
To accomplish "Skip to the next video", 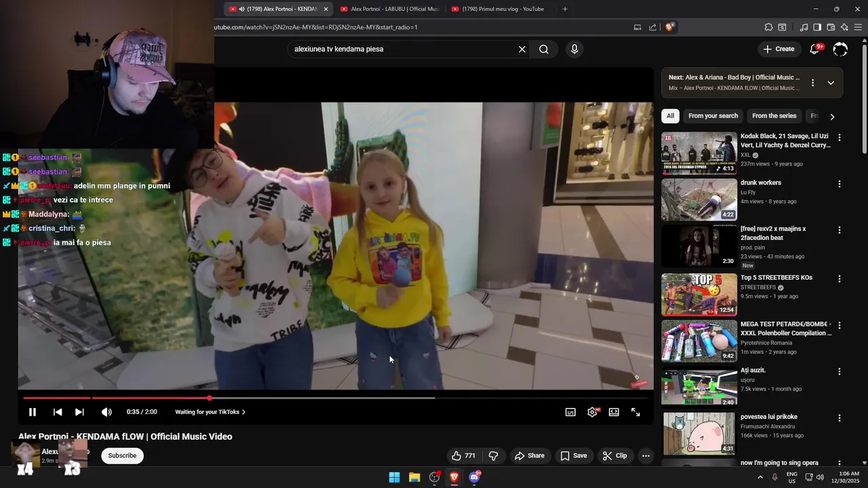I will tap(79, 412).
